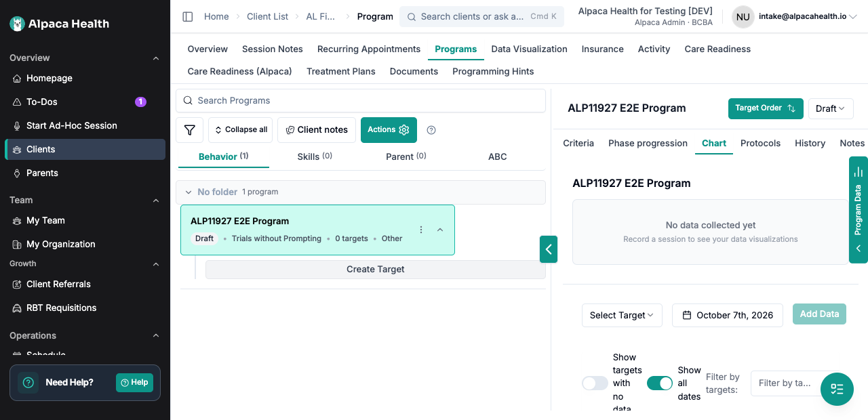Open the Data Visualization tab
Viewport: 868px width, 420px height.
pyautogui.click(x=529, y=49)
